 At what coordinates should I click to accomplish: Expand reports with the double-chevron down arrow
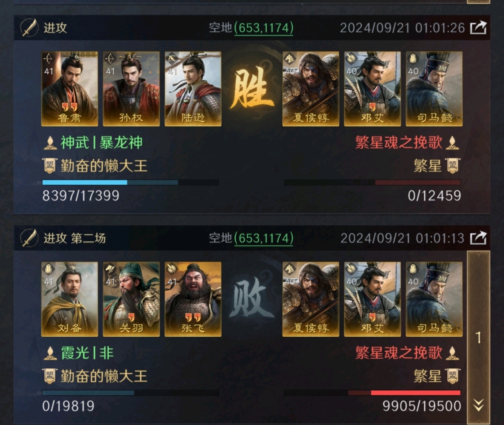[x=478, y=405]
